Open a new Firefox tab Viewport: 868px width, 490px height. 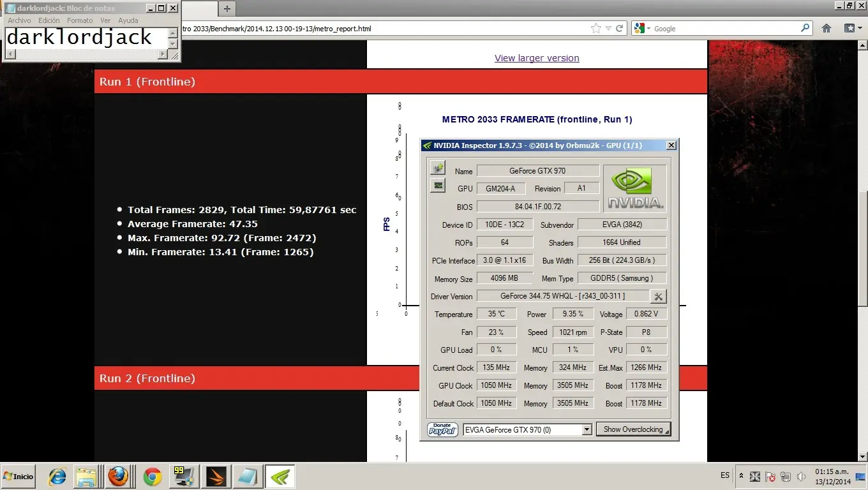(227, 8)
